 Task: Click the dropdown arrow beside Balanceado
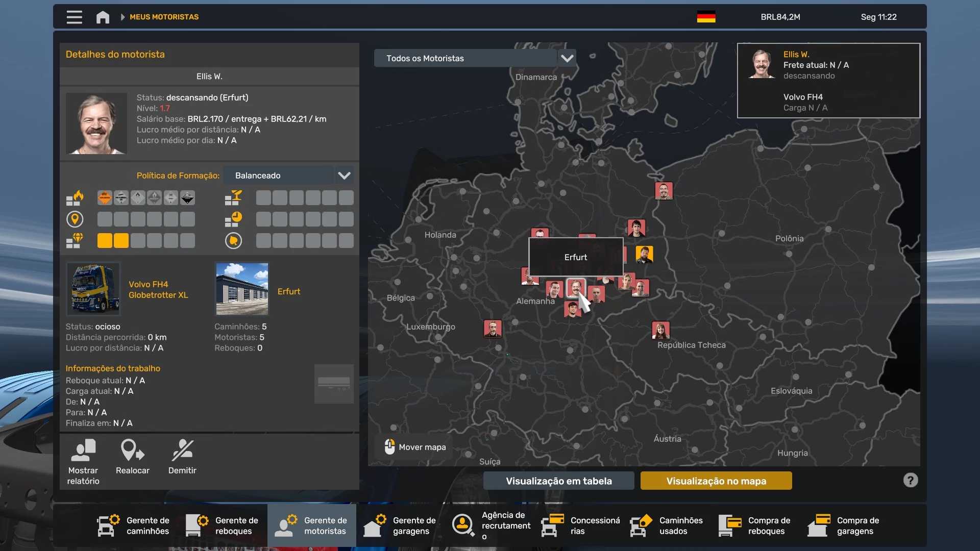tap(344, 176)
